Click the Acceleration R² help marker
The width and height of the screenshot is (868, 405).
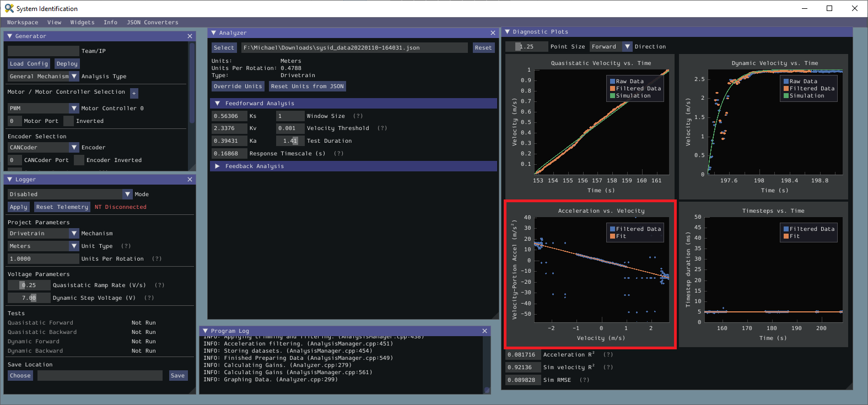click(608, 355)
